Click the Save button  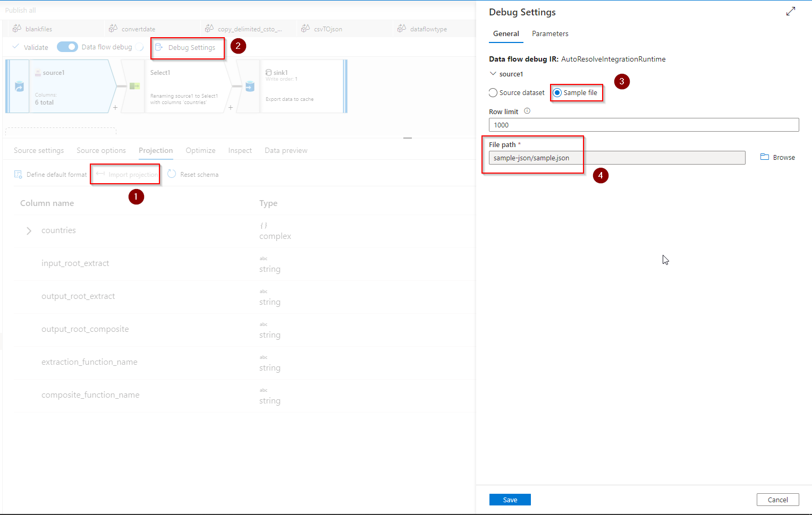(510, 500)
